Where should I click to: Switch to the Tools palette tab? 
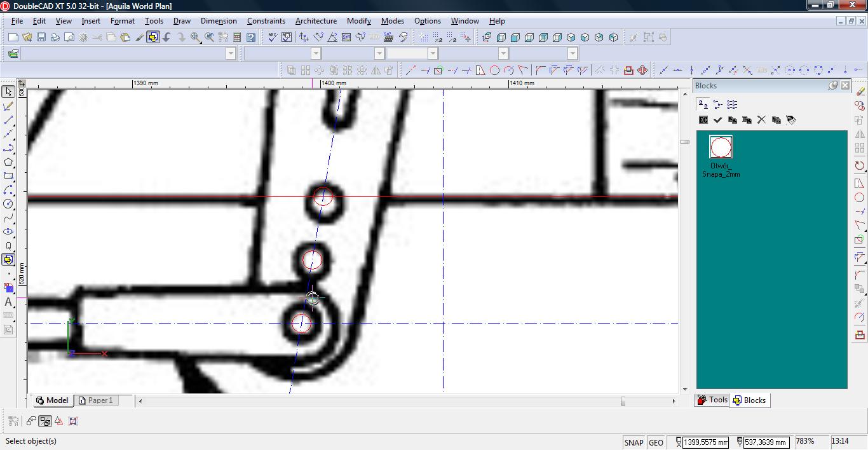coord(712,400)
